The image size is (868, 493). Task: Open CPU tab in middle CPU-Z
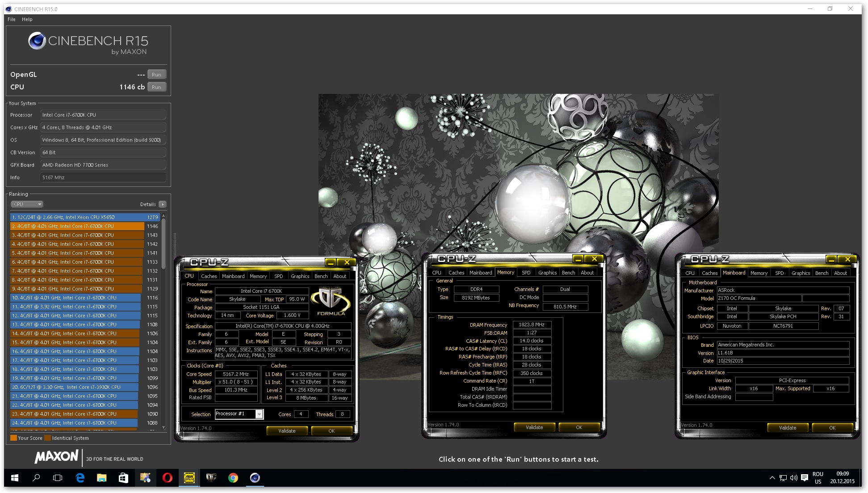click(436, 273)
